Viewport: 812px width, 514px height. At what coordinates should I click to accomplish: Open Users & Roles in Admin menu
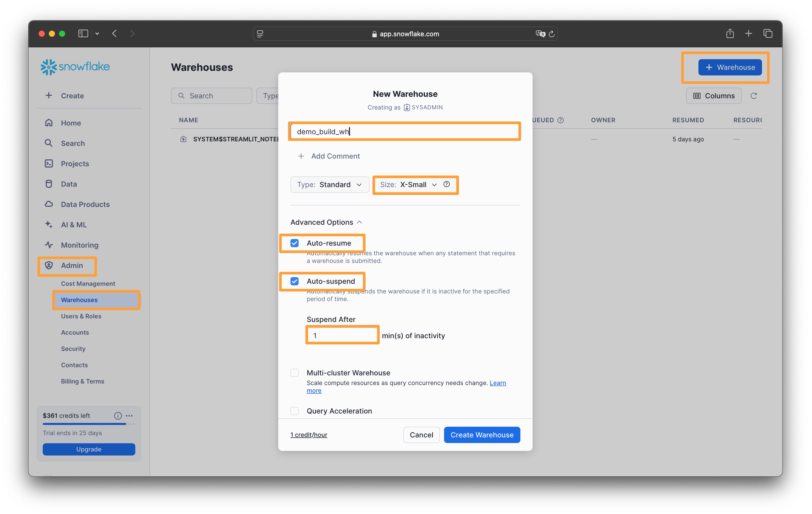(x=81, y=316)
